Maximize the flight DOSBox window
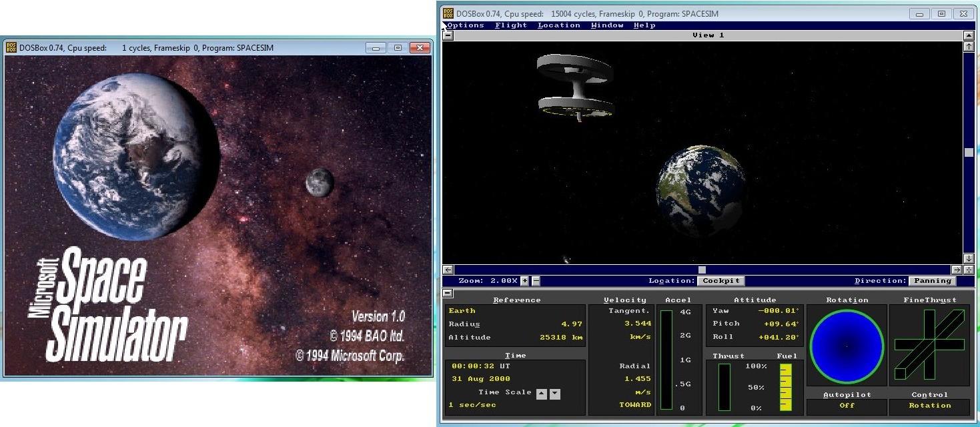This screenshot has width=980, height=427. point(941,13)
